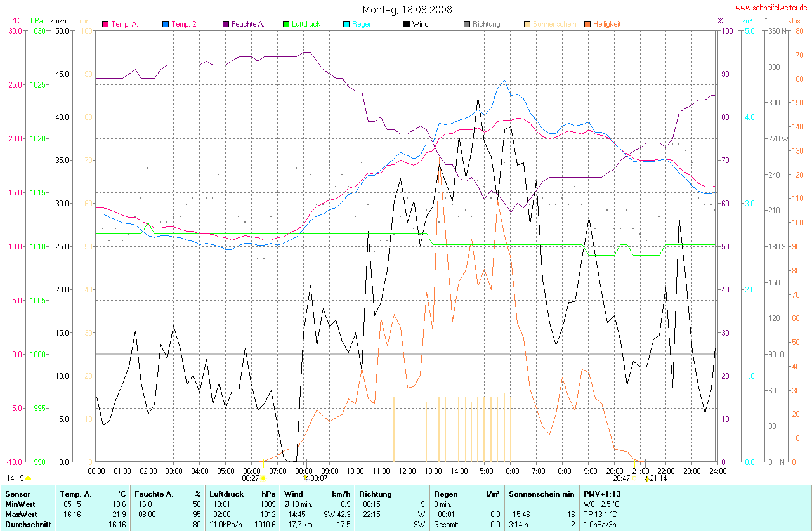This screenshot has height=531, width=812.
Task: Click the Luftdruck green legend swatch
Action: pos(286,24)
